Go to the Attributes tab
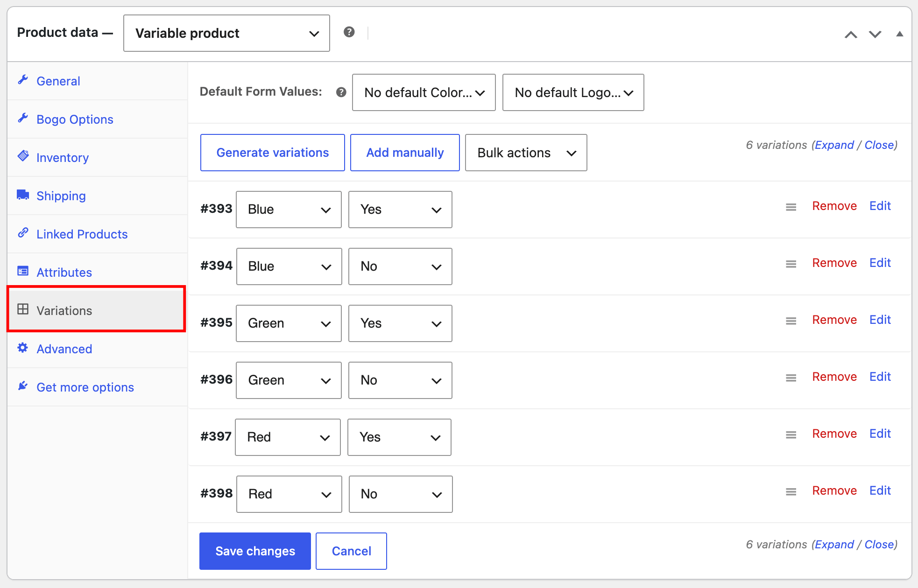 point(97,272)
